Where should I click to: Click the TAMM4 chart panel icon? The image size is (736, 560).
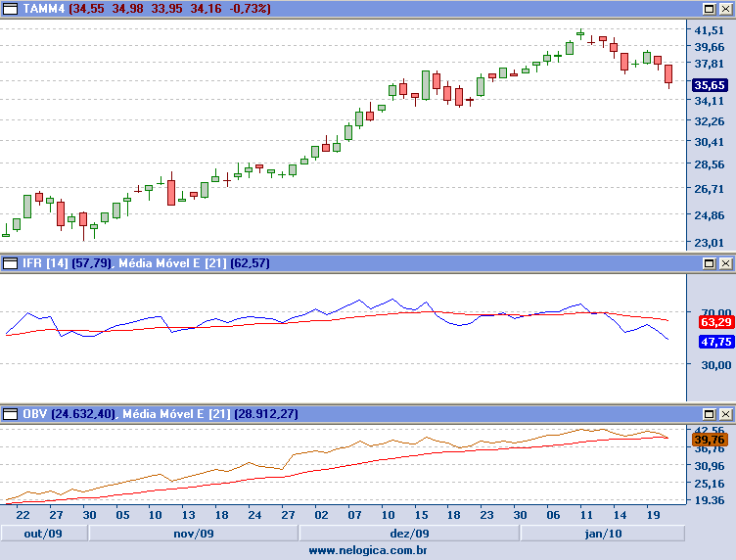10,8
